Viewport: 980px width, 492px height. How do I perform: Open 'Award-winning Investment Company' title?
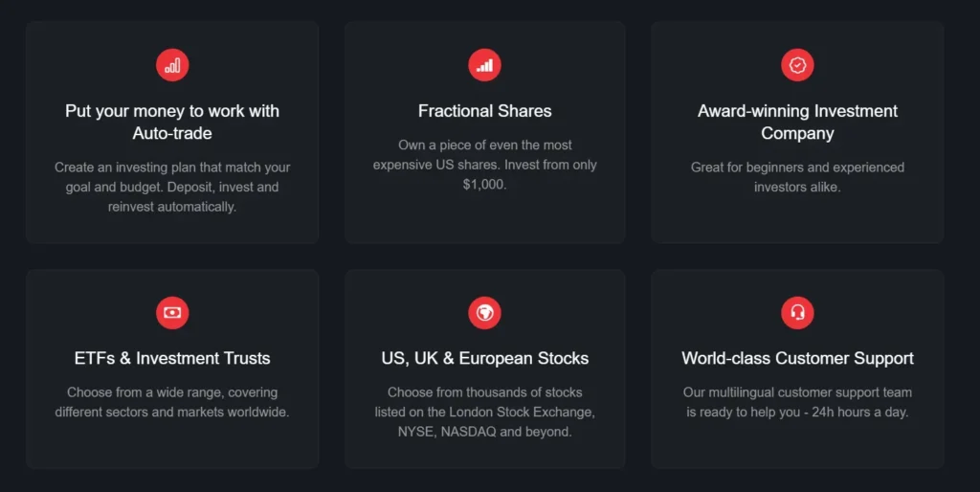pyautogui.click(x=797, y=122)
